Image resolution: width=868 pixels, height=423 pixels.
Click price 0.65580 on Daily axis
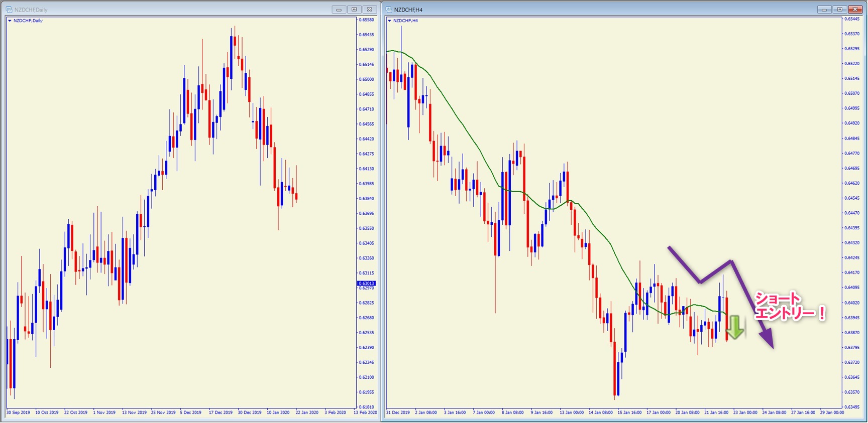pyautogui.click(x=367, y=20)
